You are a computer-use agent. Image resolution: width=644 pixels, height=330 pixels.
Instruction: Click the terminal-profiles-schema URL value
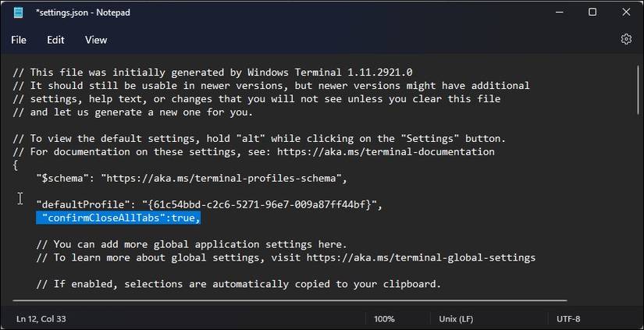click(222, 178)
